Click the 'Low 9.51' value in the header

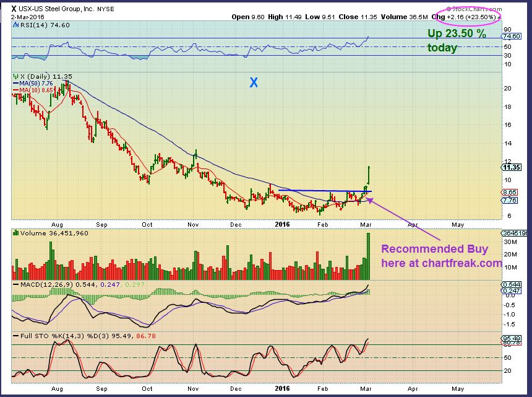click(320, 17)
